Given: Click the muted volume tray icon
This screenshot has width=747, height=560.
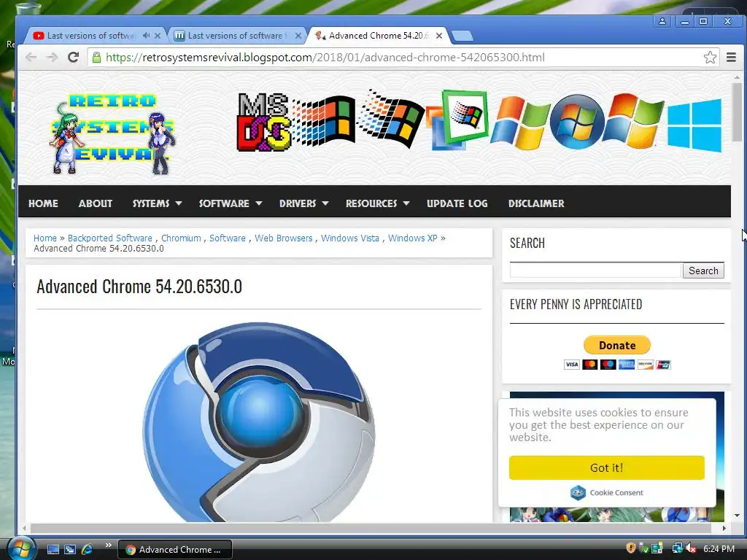Looking at the screenshot, I should [691, 548].
